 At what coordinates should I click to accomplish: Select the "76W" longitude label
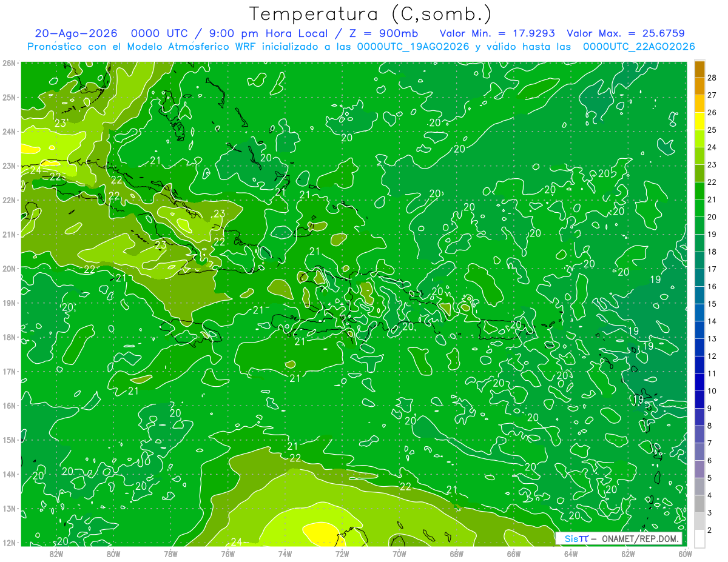click(227, 554)
